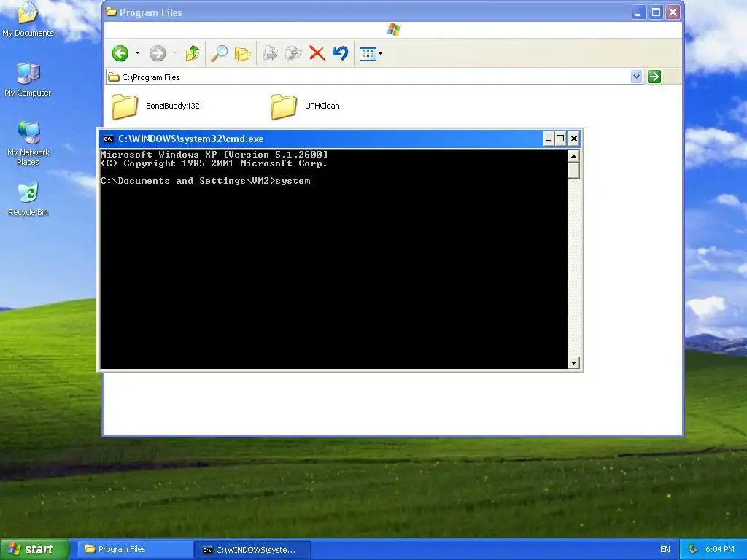
Task: Minimize the Program Files window
Action: point(638,12)
